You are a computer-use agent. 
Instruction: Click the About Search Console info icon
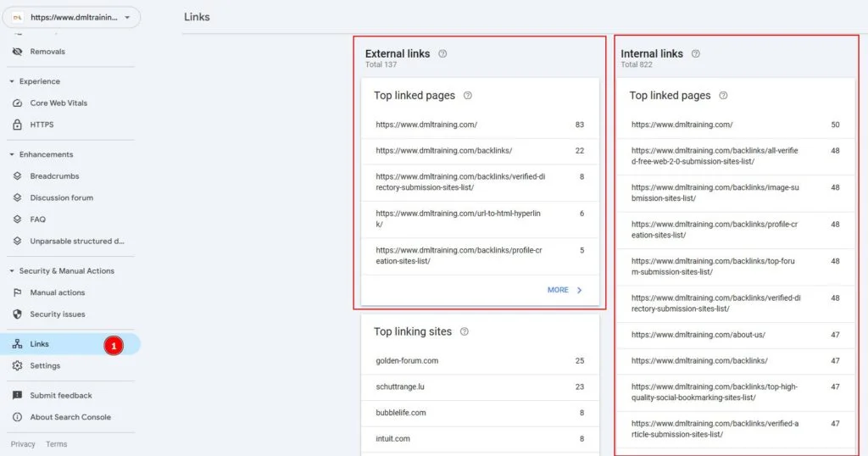click(17, 417)
